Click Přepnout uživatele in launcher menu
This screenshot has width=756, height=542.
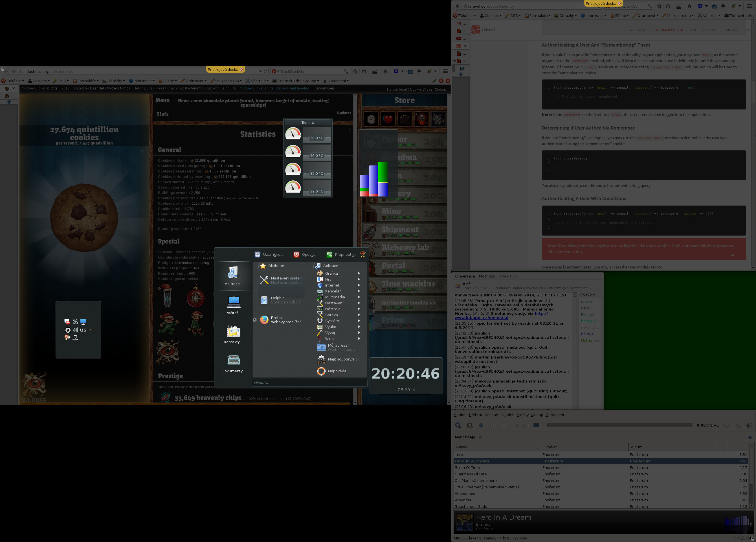coord(341,255)
